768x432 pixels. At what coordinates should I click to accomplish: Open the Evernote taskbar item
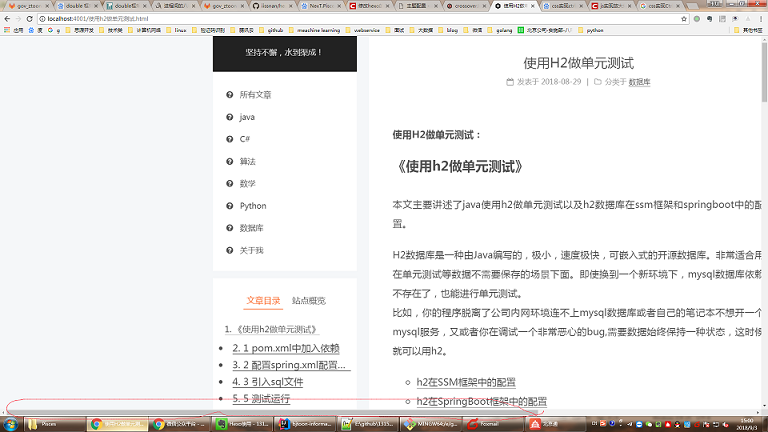(x=241, y=424)
